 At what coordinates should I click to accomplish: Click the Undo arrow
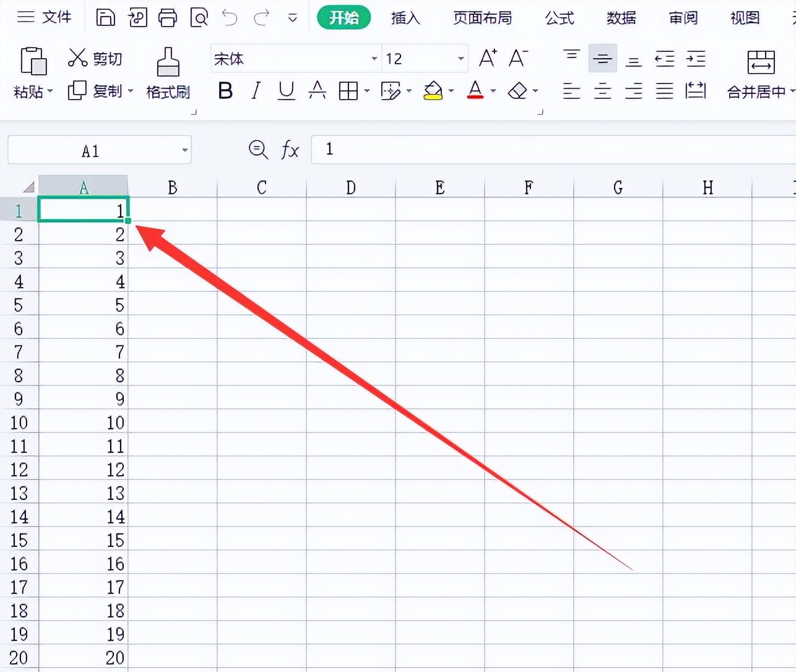[x=230, y=17]
